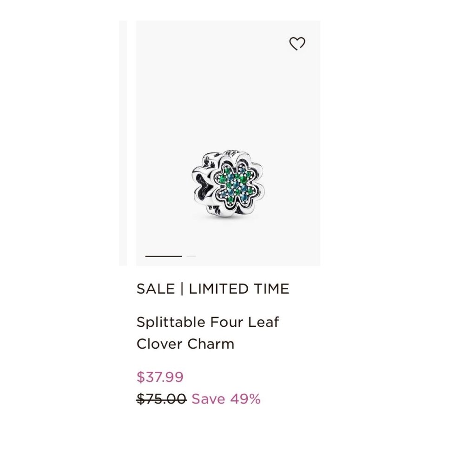Viewport: 476px width, 476px height.
Task: Click the word SALE in the promo label
Action: (156, 288)
